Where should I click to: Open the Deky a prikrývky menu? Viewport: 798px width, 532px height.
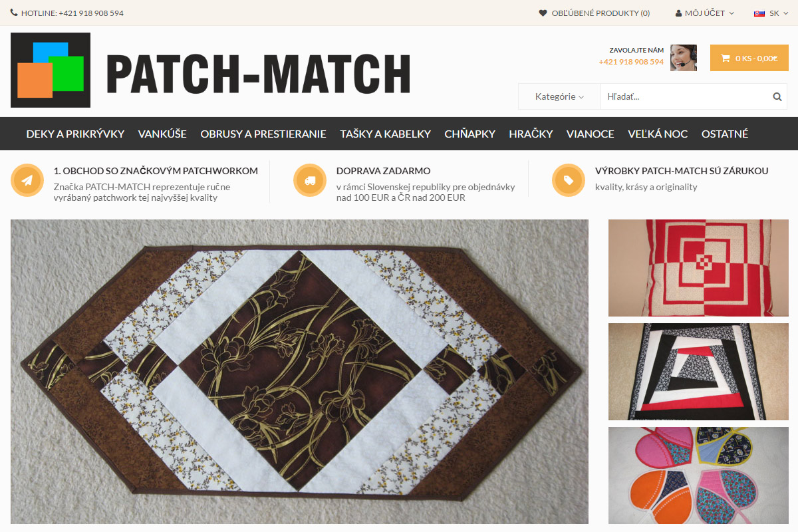pos(75,134)
